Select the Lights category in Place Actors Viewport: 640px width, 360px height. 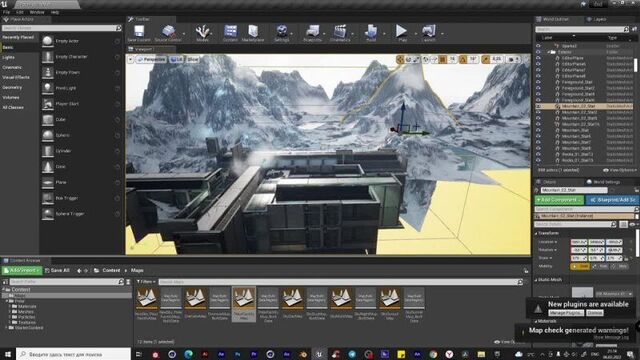pos(9,58)
